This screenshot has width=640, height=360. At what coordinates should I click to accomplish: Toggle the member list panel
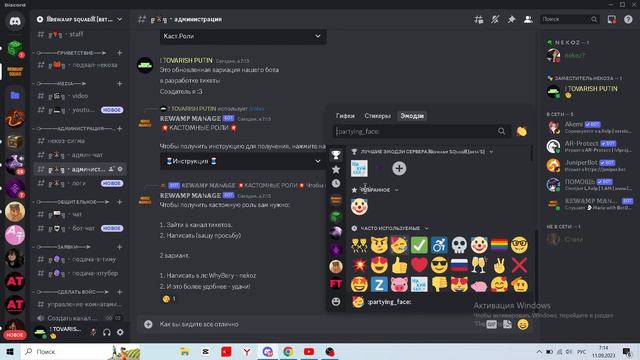tap(528, 19)
